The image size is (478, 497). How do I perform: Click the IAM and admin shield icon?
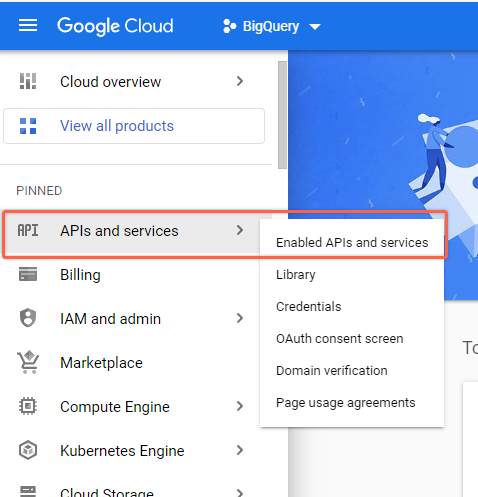click(x=28, y=318)
